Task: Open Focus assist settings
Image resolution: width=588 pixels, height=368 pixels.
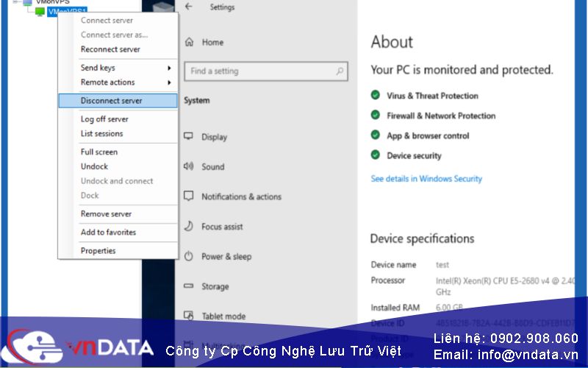Action: click(222, 227)
